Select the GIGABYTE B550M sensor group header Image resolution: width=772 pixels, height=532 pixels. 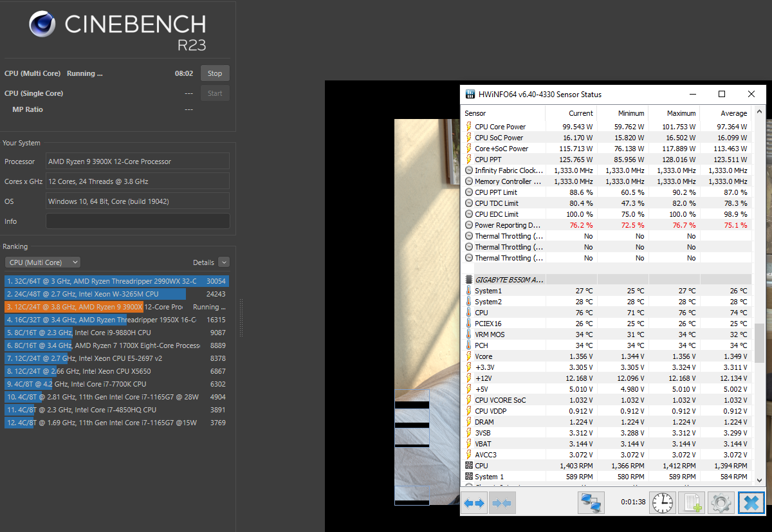[607, 280]
